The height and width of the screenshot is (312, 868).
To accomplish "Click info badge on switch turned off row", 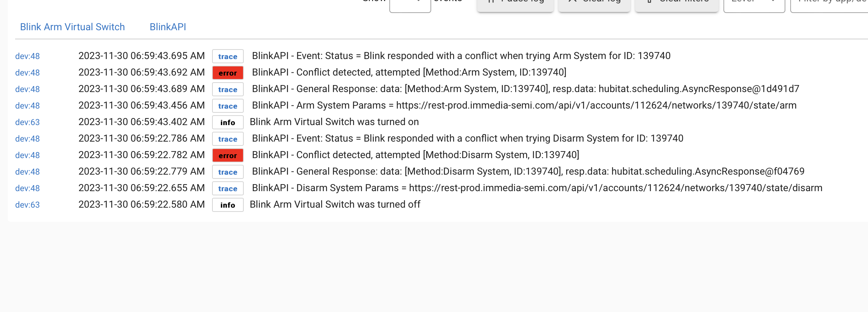I will (x=228, y=205).
